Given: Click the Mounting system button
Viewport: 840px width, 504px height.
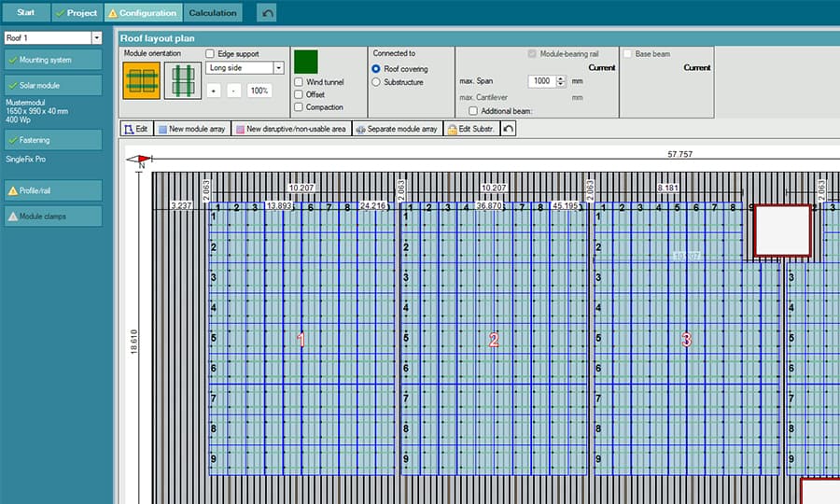Looking at the screenshot, I should (x=53, y=59).
